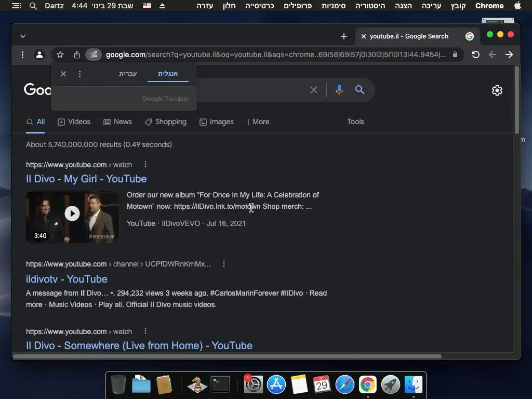Screen dimensions: 532x399
Task: Open options for Il Divo My Girl result
Action: (x=145, y=165)
